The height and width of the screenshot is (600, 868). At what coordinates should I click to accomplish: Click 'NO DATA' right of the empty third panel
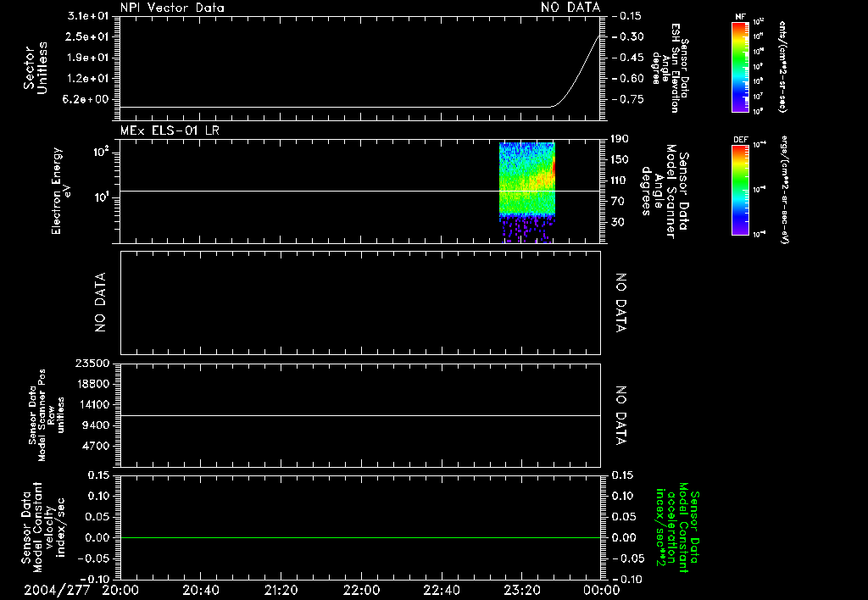(621, 303)
